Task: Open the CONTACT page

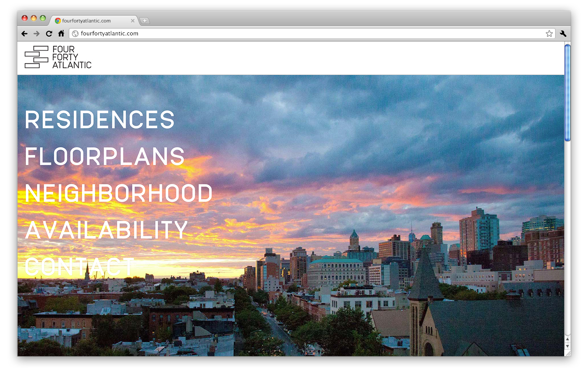Action: [80, 266]
